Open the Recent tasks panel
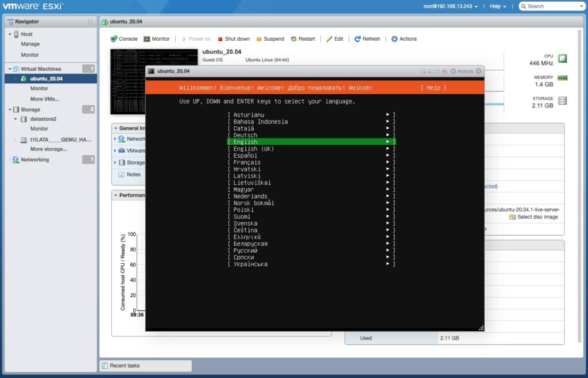The image size is (588, 378). (x=145, y=365)
